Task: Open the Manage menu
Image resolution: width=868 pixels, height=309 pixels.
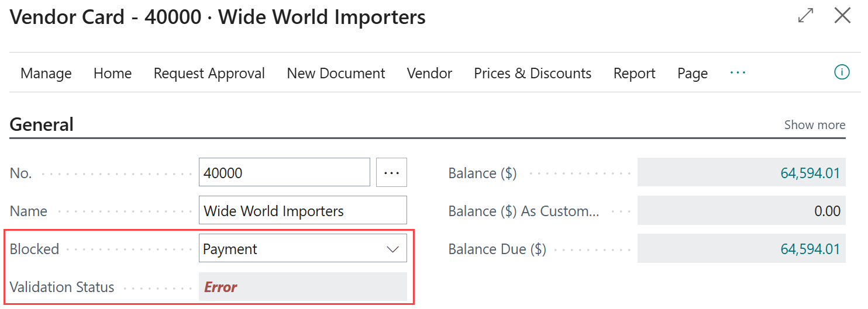Action: [46, 74]
